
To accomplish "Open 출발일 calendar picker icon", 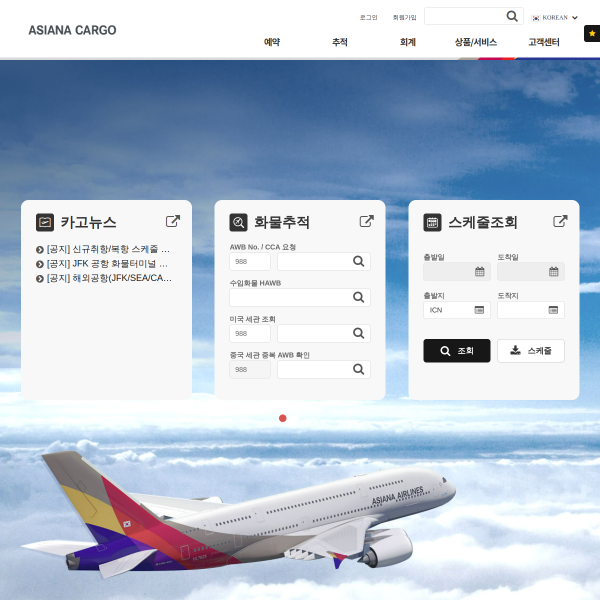I will coord(479,272).
